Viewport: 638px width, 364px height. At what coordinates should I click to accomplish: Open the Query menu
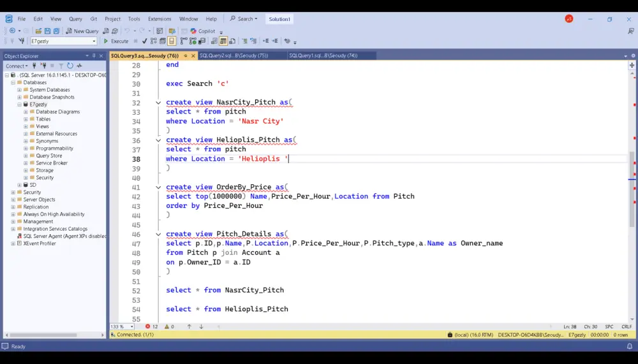pyautogui.click(x=75, y=19)
